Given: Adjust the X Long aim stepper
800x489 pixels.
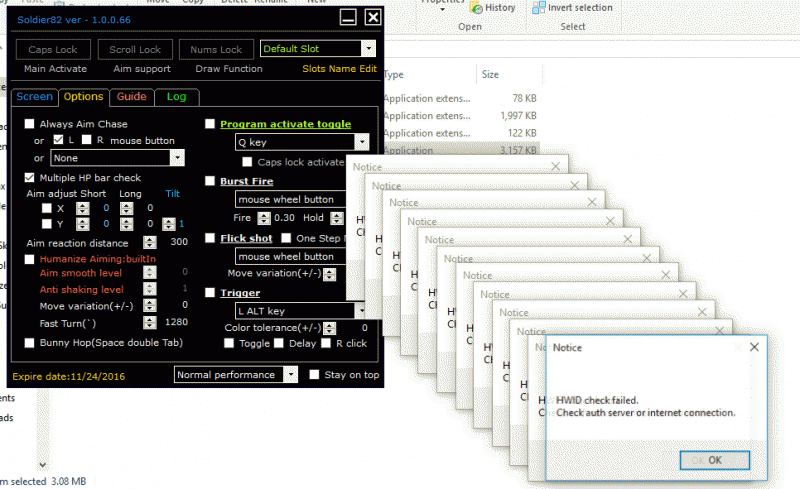Looking at the screenshot, I should tap(127, 208).
